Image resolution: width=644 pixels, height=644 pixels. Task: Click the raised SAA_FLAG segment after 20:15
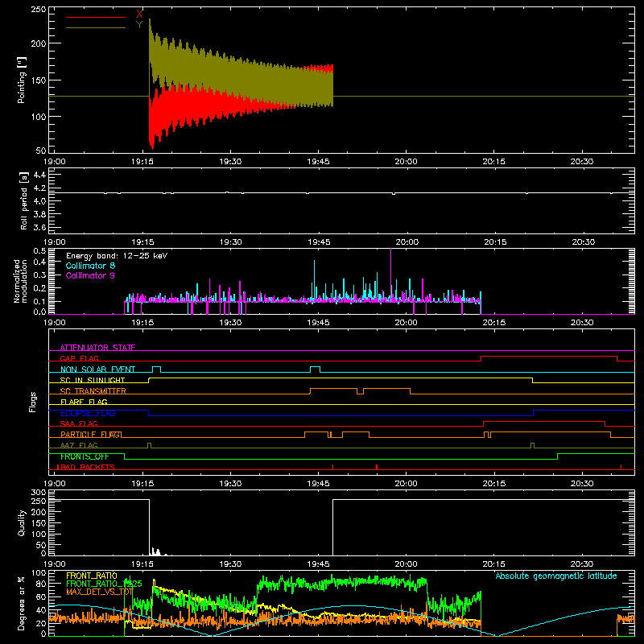(544, 422)
